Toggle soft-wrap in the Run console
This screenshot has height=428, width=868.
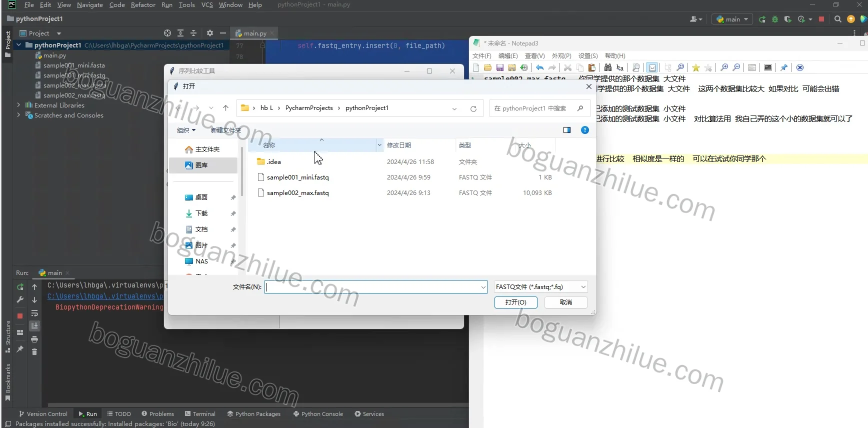pos(34,313)
